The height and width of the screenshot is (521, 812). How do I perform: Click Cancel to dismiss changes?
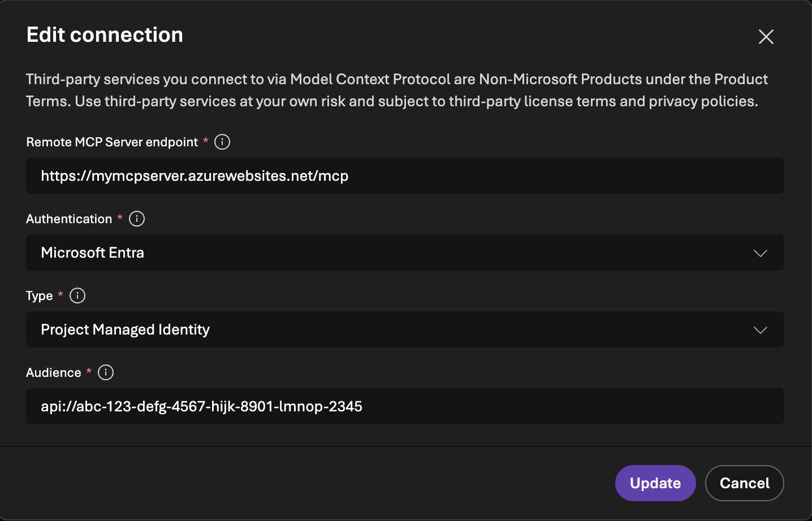tap(744, 483)
